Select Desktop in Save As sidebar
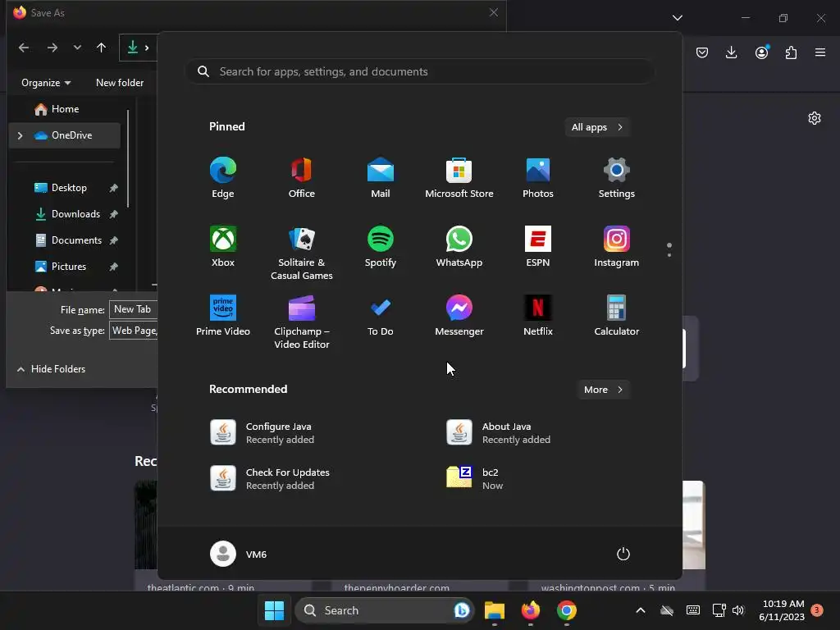 click(x=69, y=188)
